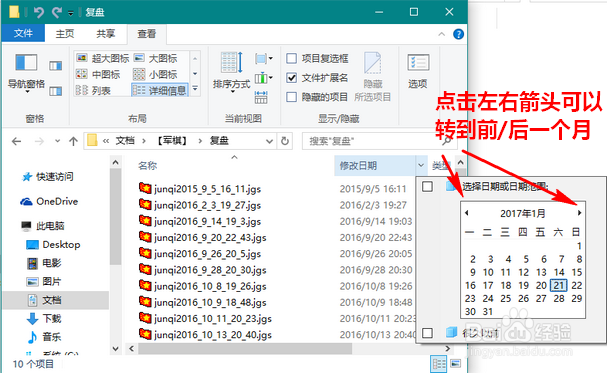This screenshot has height=373, width=607.
Task: Sort by the 名称 column header
Action: [147, 166]
